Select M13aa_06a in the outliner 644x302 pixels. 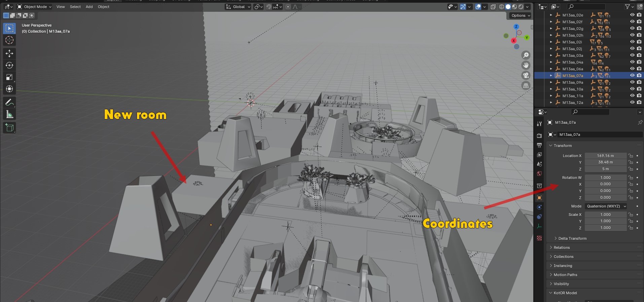coord(573,69)
